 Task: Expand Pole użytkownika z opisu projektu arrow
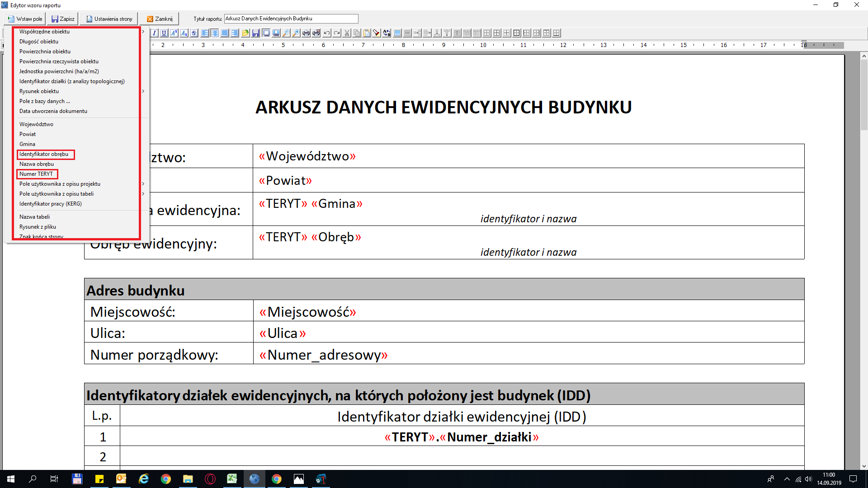point(143,184)
